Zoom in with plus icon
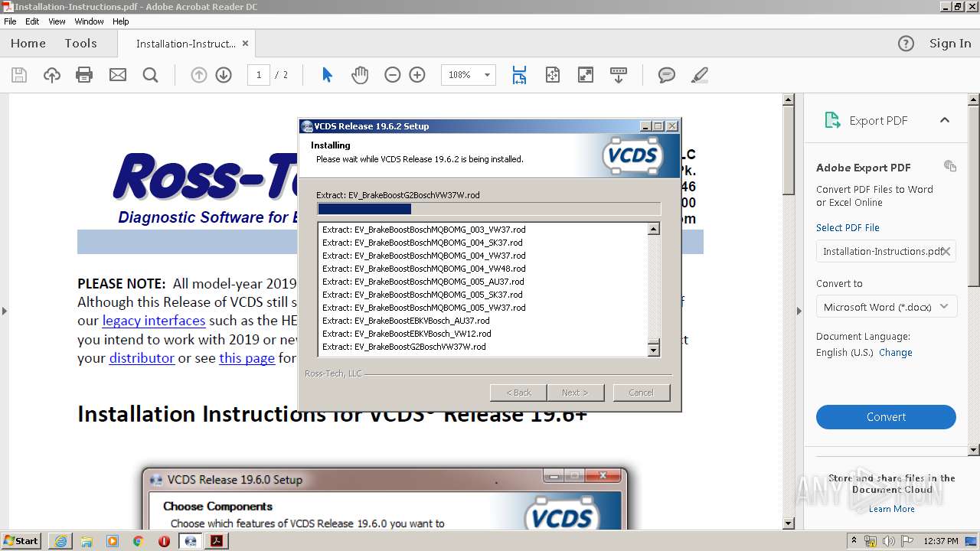 [x=417, y=75]
